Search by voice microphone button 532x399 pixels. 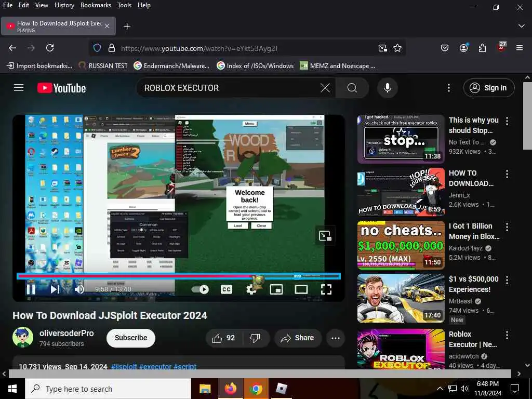pyautogui.click(x=387, y=88)
